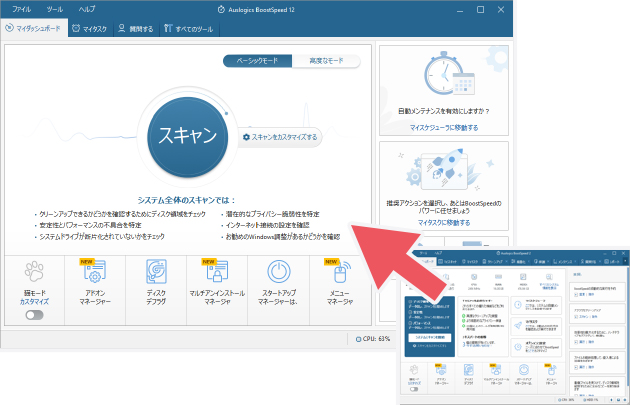This screenshot has width=630, height=405.
Task: Launch ディスクデフラグ disk defrag icon
Action: (156, 271)
